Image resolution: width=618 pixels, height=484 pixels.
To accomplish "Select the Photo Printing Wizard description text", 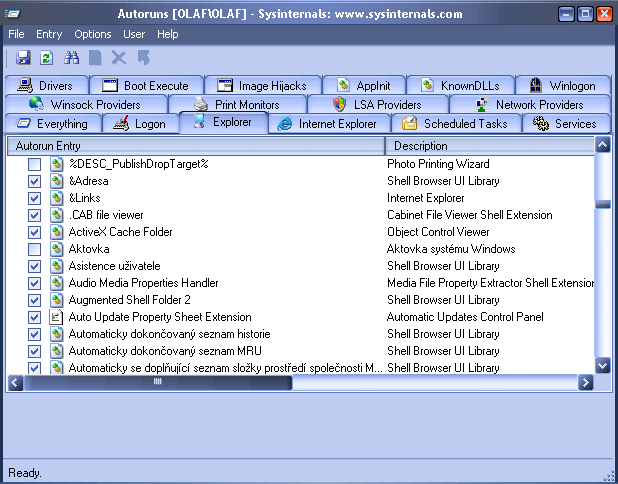I will pyautogui.click(x=438, y=164).
